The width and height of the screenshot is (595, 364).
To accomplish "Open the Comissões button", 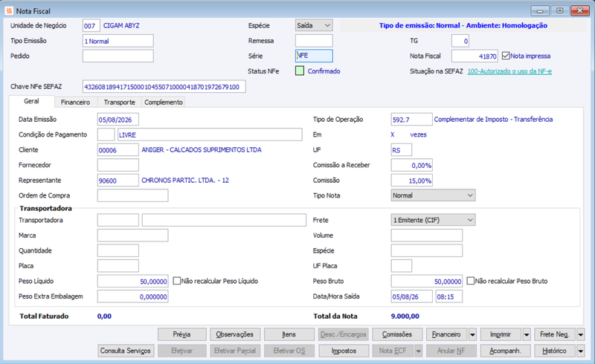I will tap(397, 334).
